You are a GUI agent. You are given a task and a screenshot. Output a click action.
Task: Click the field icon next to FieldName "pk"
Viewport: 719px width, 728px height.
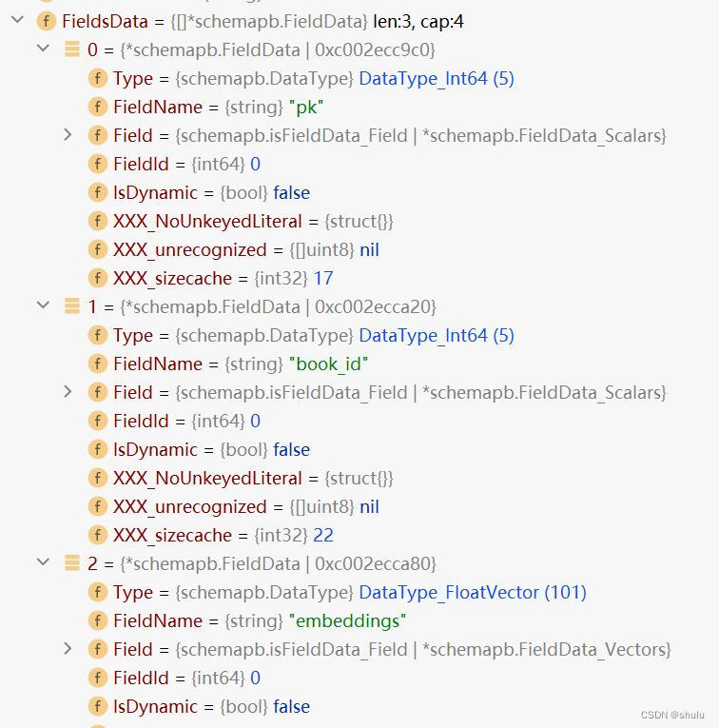pos(97,107)
